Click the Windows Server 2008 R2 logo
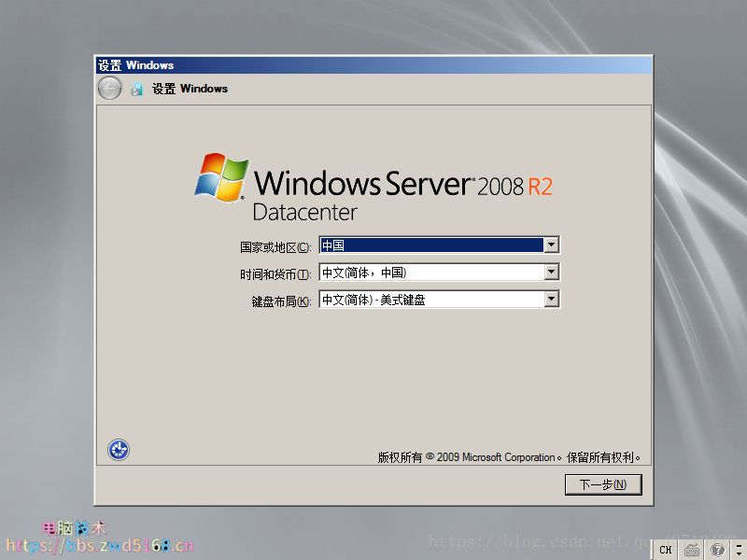The image size is (747, 560). pyautogui.click(x=373, y=188)
